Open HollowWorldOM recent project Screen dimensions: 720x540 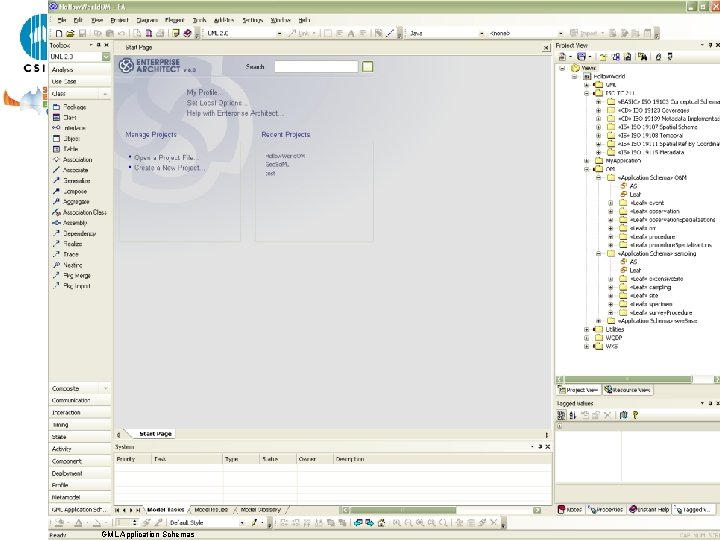(x=285, y=156)
